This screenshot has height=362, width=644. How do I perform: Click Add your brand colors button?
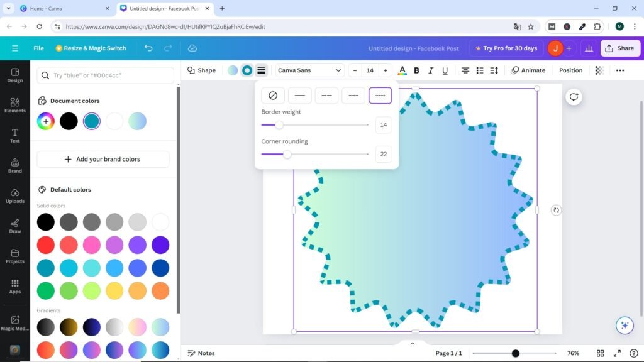click(x=103, y=160)
